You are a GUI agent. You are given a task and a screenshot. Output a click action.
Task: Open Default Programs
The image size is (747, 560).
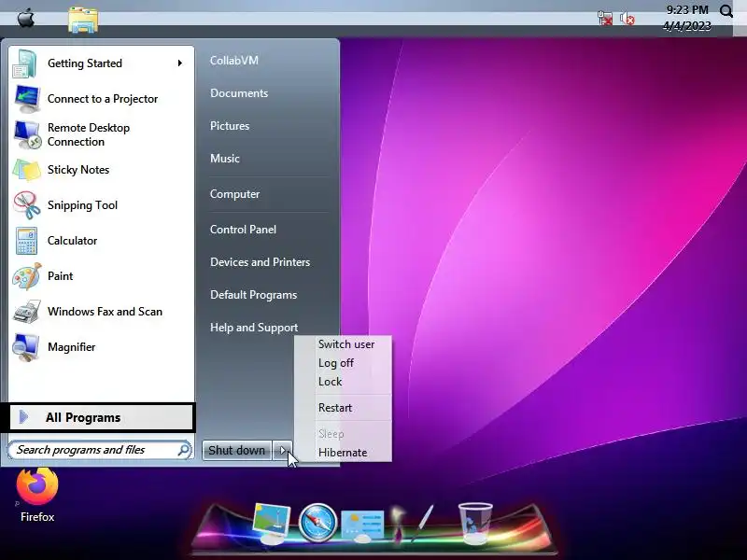(253, 295)
